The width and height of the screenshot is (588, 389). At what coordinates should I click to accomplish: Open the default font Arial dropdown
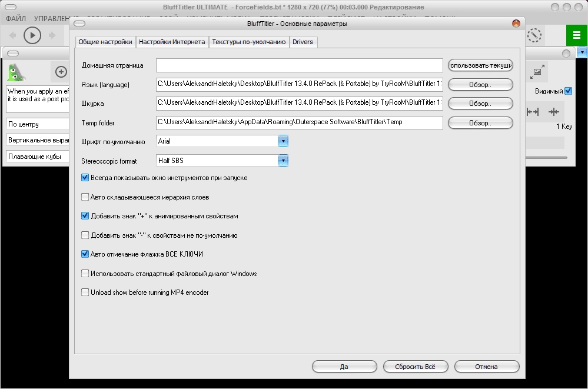pos(283,141)
